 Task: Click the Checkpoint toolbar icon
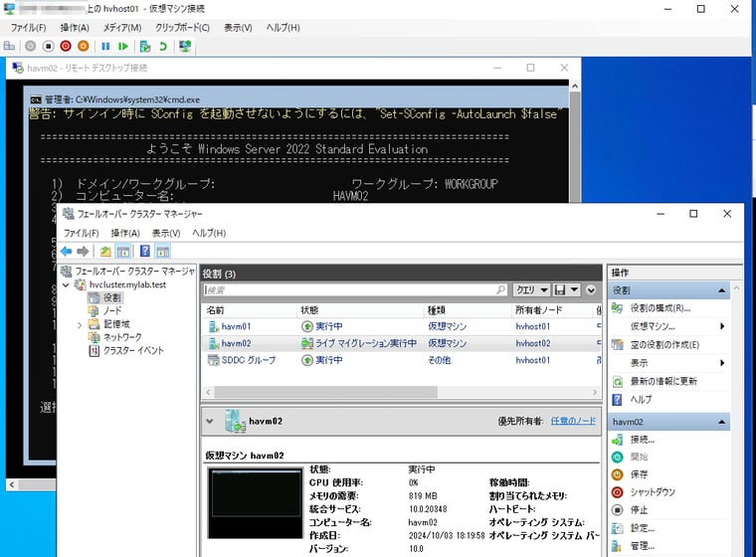tap(144, 47)
